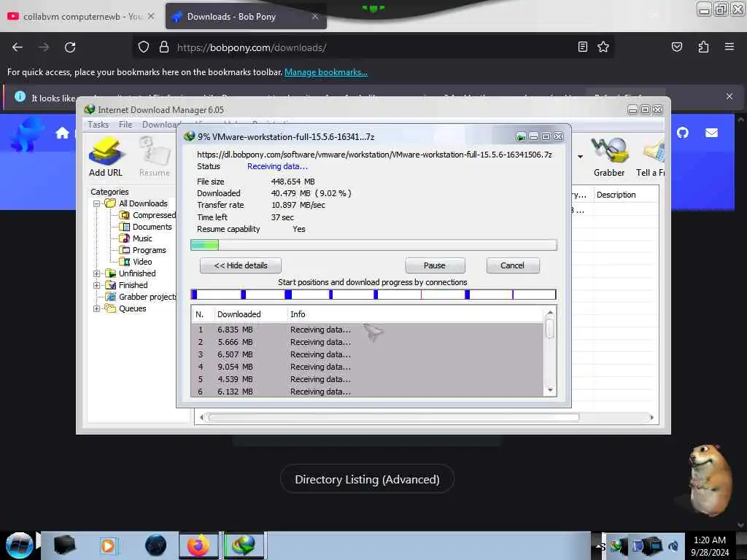Screen dimensions: 747x560
Task: Open the GitHub icon on the site header
Action: [683, 133]
